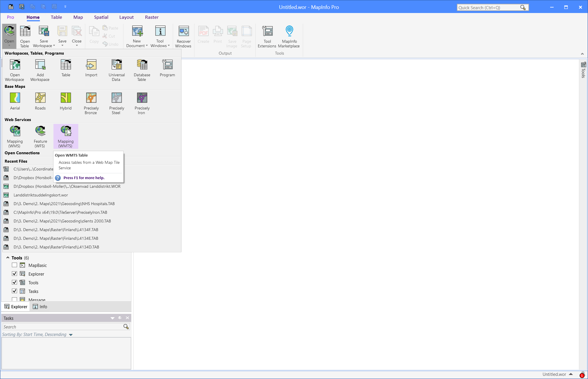
Task: Open Mapping (WMS) web service
Action: 15,137
